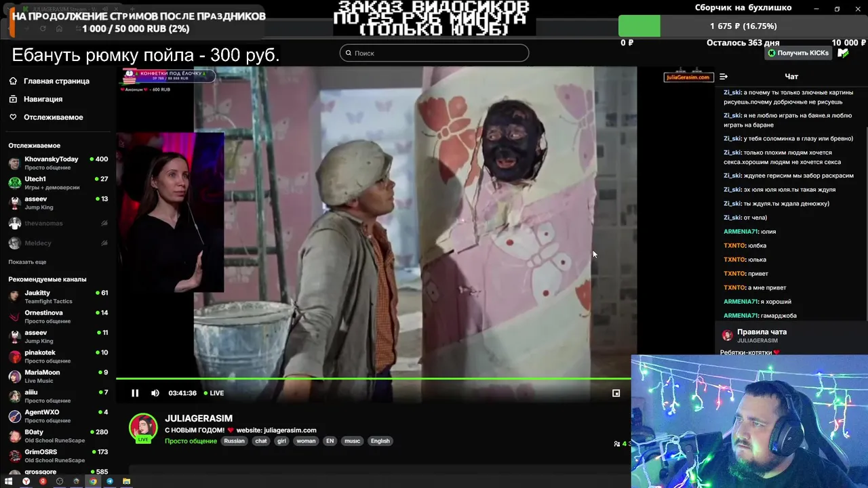This screenshot has width=868, height=488.
Task: Click username TXNTO on the 'привет' chat message
Action: pos(734,273)
